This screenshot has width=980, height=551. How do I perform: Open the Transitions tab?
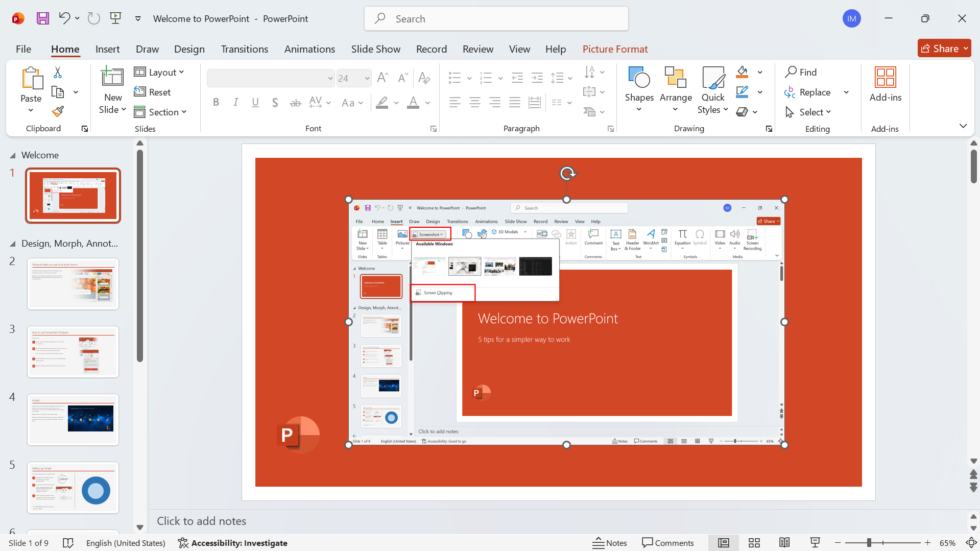point(245,49)
